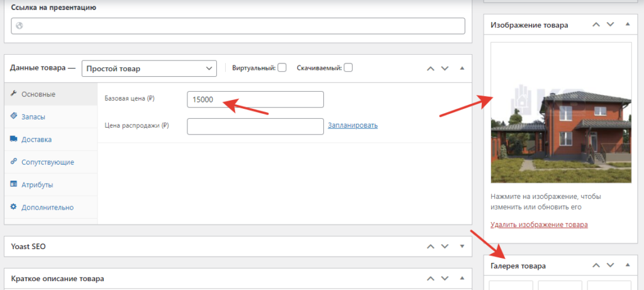Image resolution: width=644 pixels, height=290 pixels.
Task: Click the link icon beside Сопутствующие
Action: 14,162
